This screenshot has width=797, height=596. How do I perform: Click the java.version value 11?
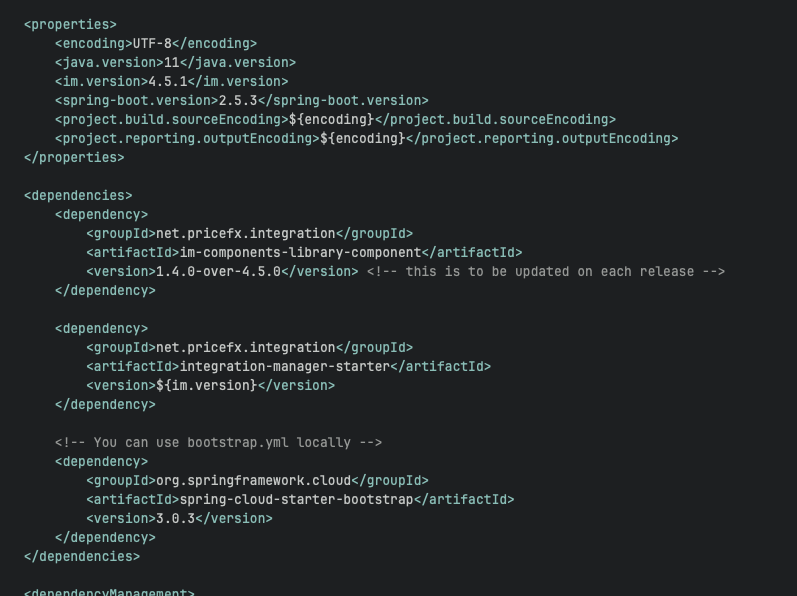pos(171,62)
